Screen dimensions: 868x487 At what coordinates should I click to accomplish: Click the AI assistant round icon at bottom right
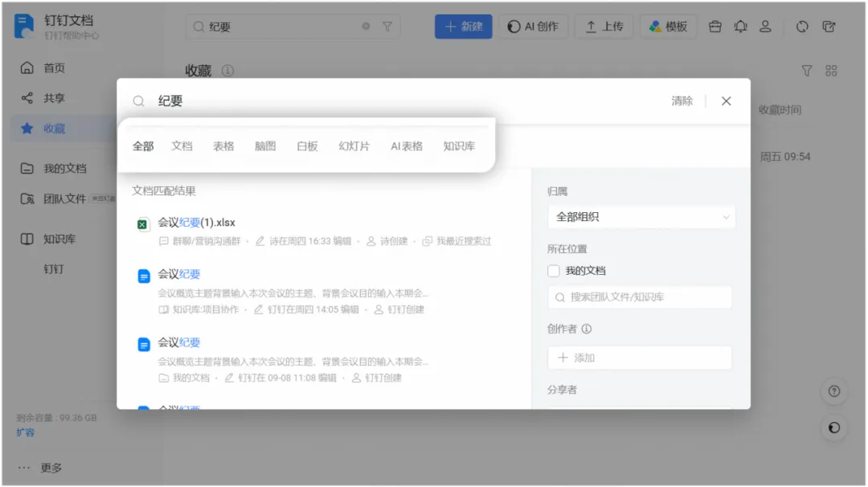pos(833,428)
